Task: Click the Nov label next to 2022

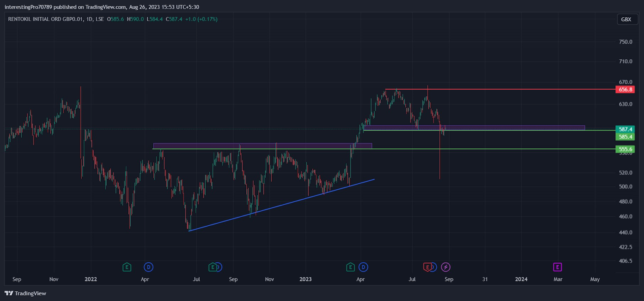Action: [54, 279]
